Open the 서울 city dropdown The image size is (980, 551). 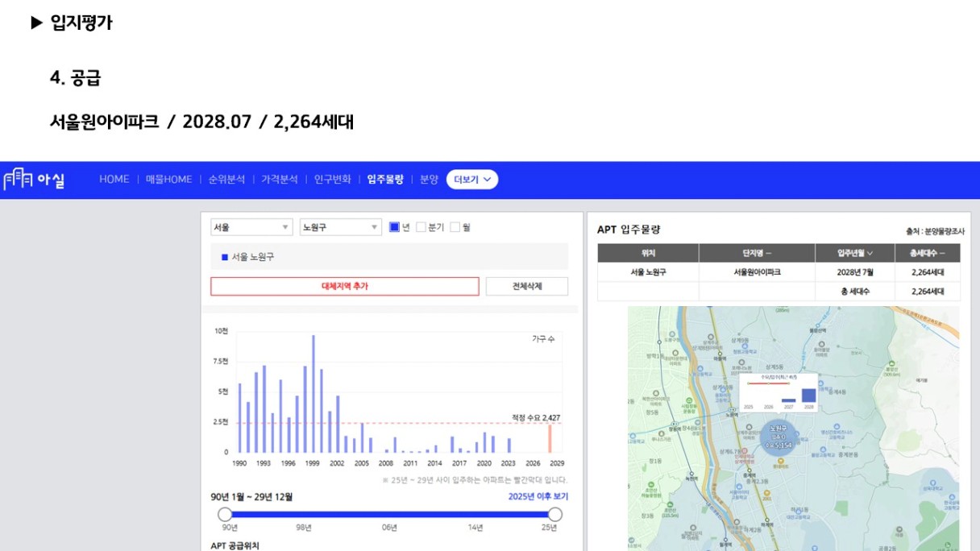[x=251, y=227]
